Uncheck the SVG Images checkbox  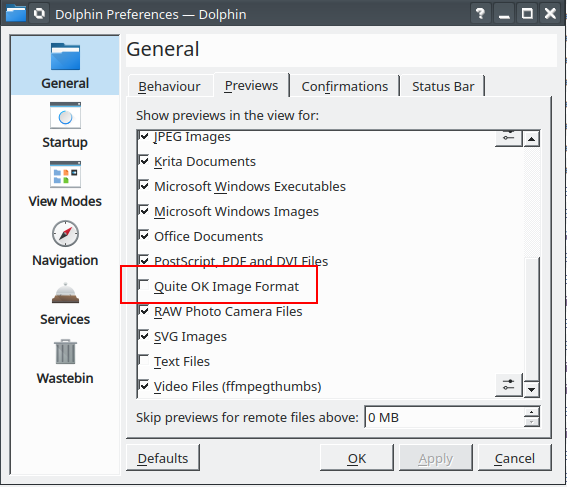tap(144, 336)
